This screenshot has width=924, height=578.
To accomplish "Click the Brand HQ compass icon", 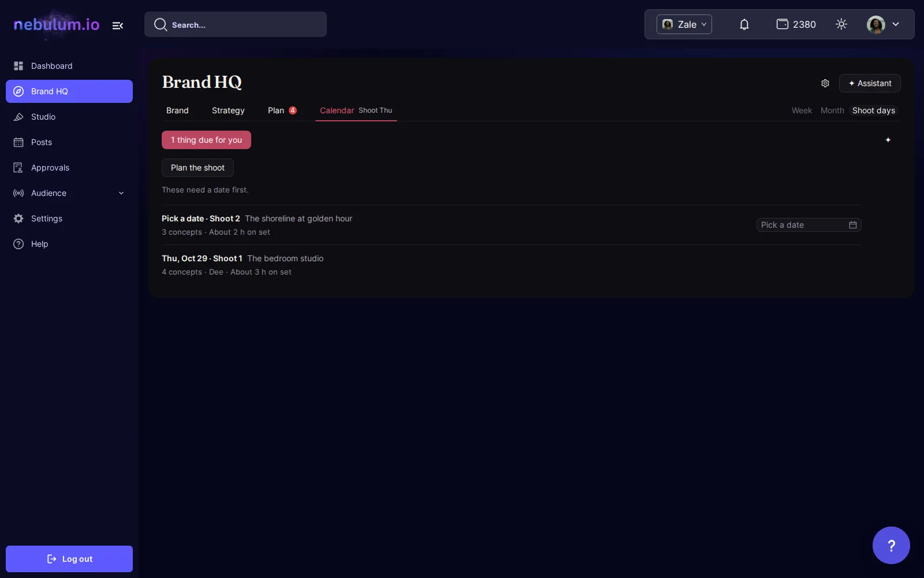I will coord(18,91).
